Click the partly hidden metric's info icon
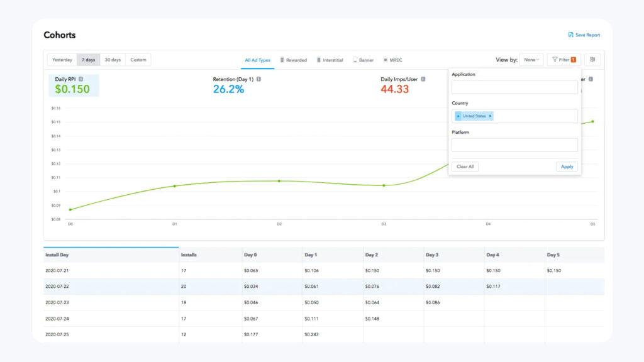 [591, 79]
